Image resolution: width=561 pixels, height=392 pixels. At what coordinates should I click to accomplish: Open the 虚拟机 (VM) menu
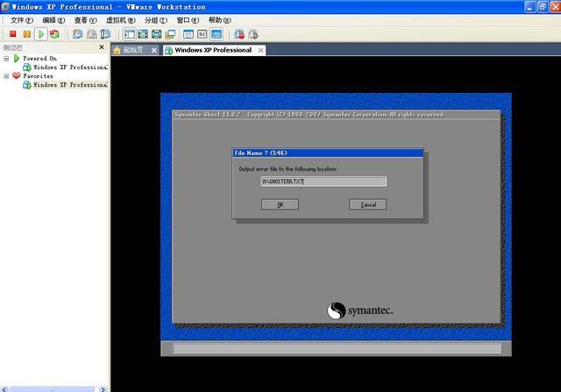pos(120,19)
